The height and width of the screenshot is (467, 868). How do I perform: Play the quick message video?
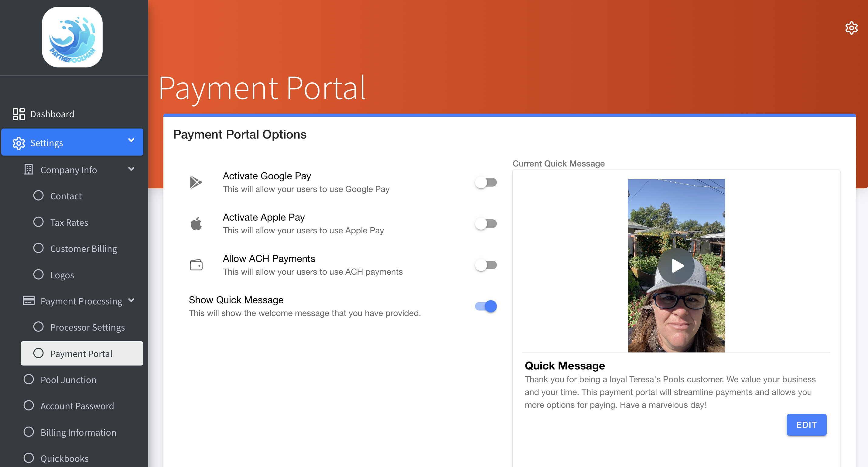tap(676, 266)
